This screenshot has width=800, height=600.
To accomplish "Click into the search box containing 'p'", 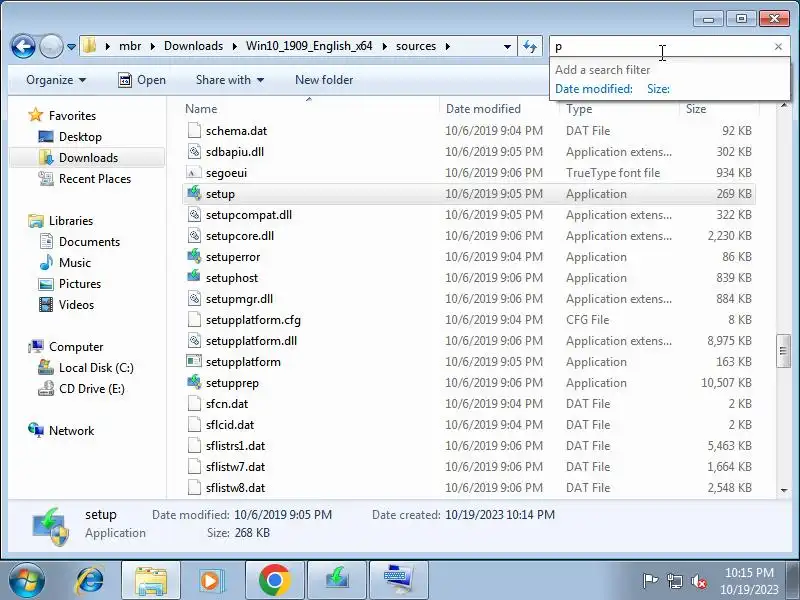I will click(662, 46).
